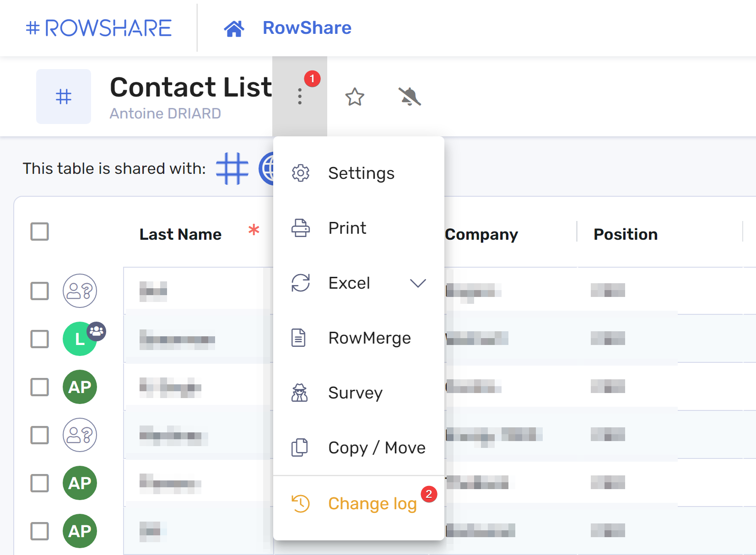Click the first unknown-user avatar icon
This screenshot has height=555, width=756.
pyautogui.click(x=80, y=291)
